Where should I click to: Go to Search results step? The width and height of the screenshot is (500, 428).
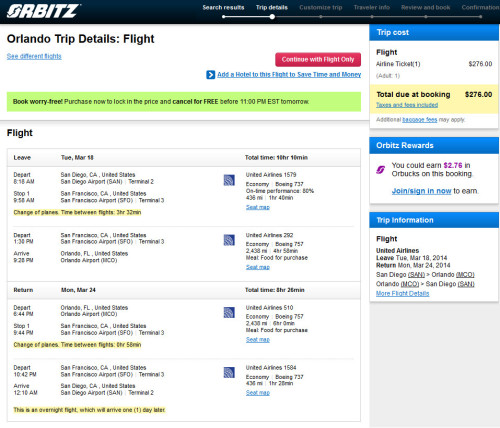coord(223,7)
